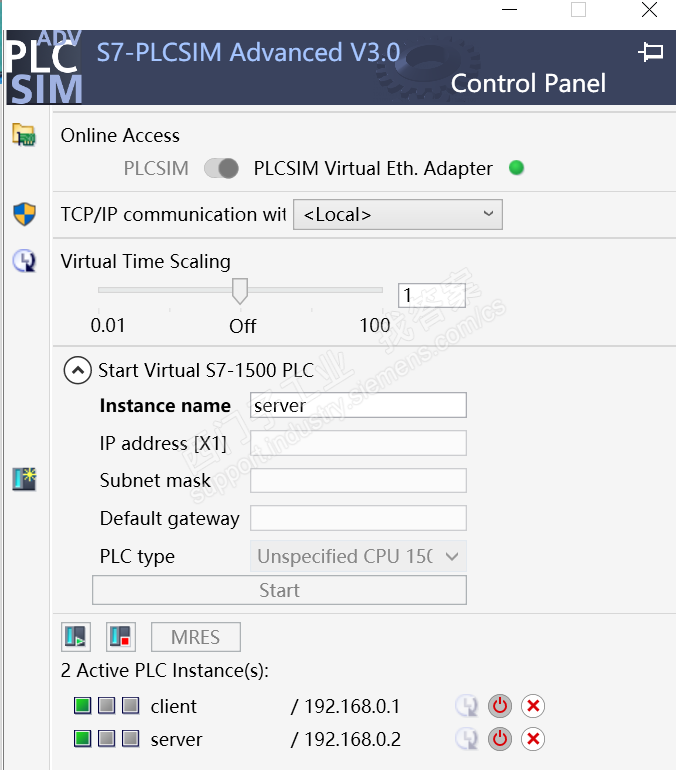
Task: Toggle the PLCSIM / Virtual Eth. Adapter switch
Action: coord(221,168)
